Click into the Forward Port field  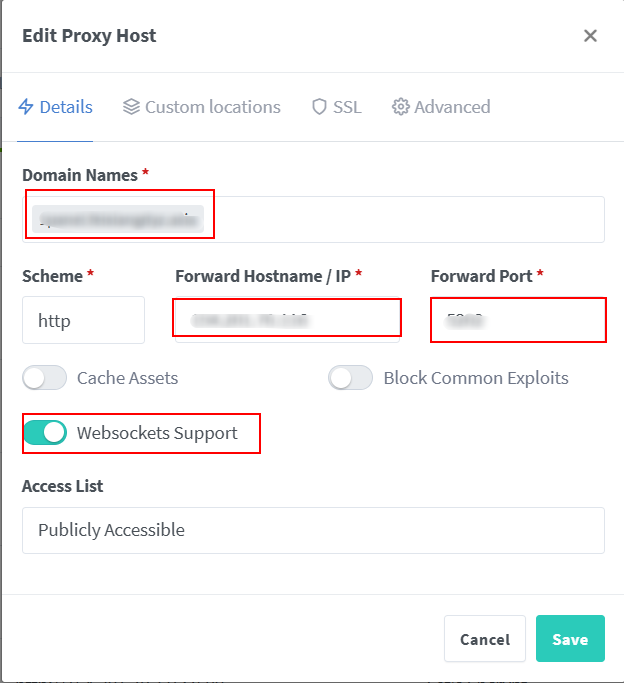click(517, 320)
